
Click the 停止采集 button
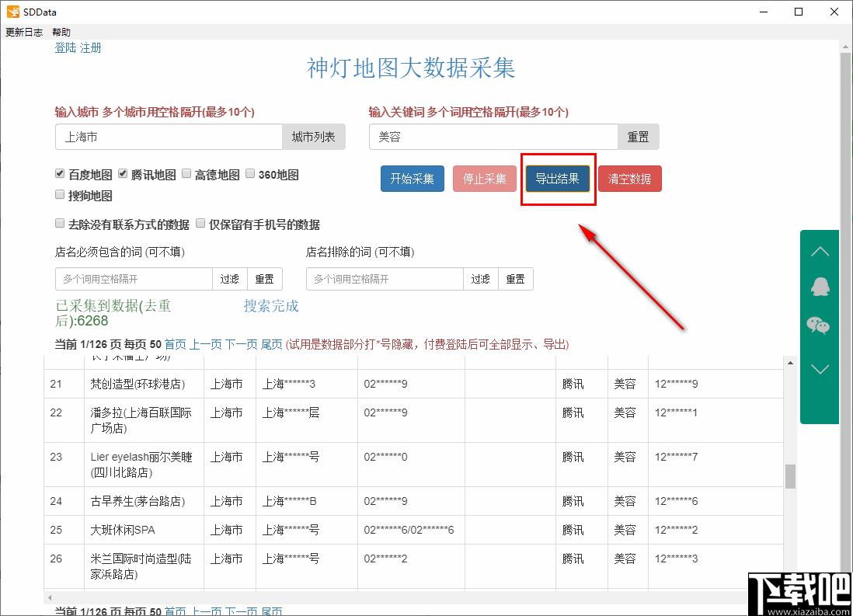coord(485,179)
